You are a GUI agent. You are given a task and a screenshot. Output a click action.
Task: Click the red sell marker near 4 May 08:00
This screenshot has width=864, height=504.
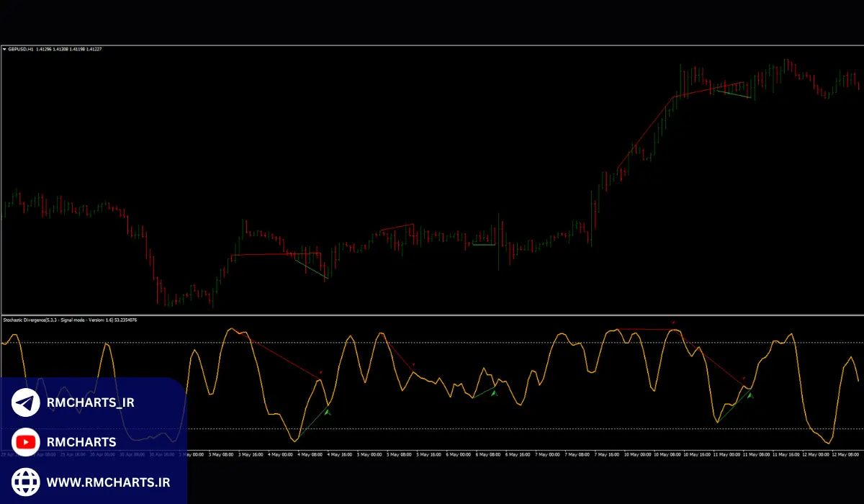320,372
